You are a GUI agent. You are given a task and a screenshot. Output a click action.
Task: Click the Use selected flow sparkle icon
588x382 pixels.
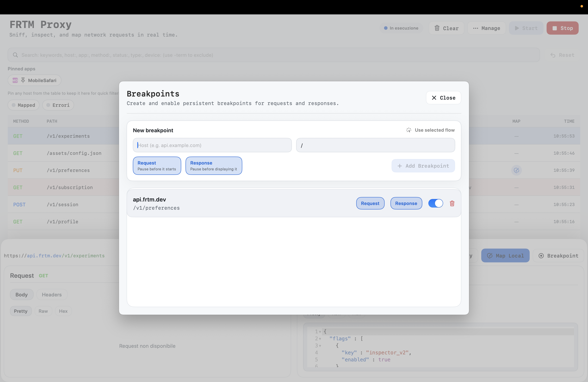pyautogui.click(x=409, y=130)
